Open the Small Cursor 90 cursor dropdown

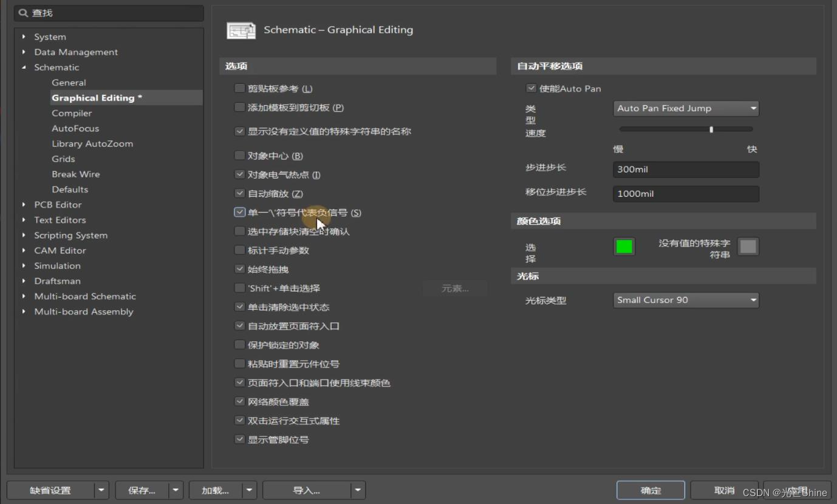pyautogui.click(x=686, y=300)
